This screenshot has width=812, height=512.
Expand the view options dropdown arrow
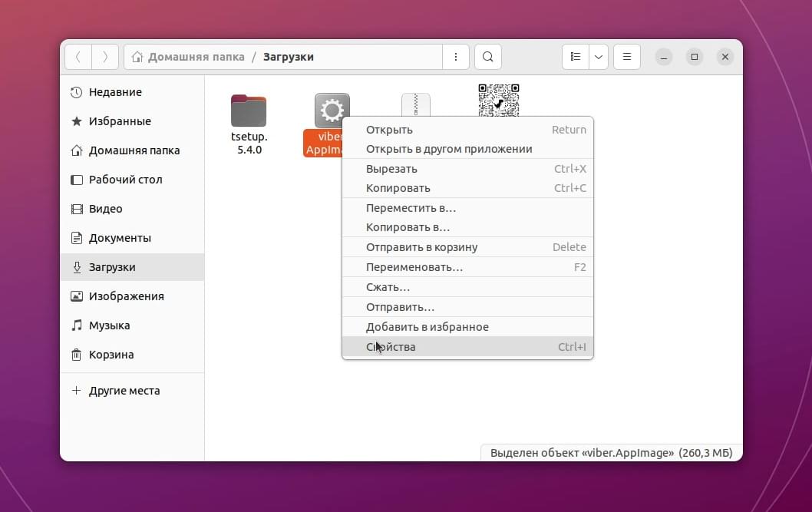click(x=599, y=57)
